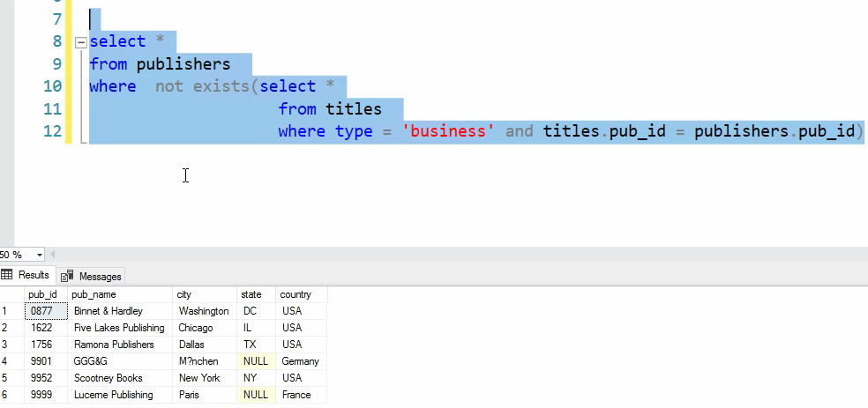Screen dimensions: 868x408
Task: Click the TX state cell
Action: (257, 345)
